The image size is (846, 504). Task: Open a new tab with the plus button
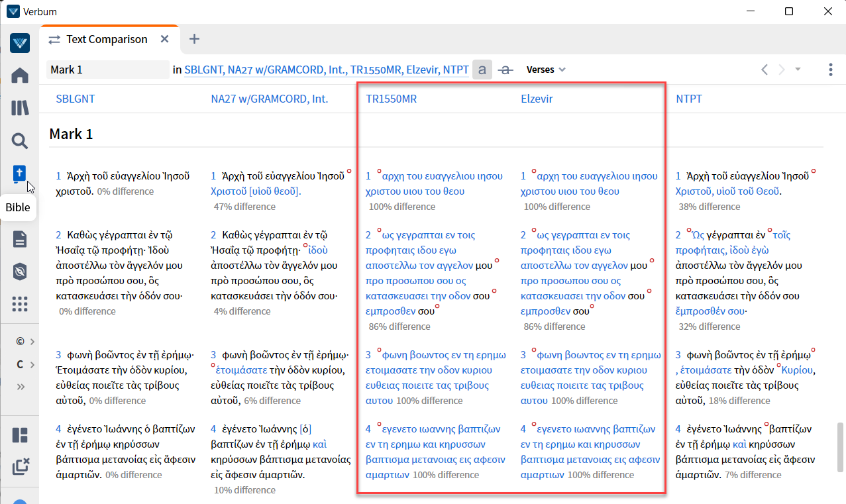pos(194,39)
